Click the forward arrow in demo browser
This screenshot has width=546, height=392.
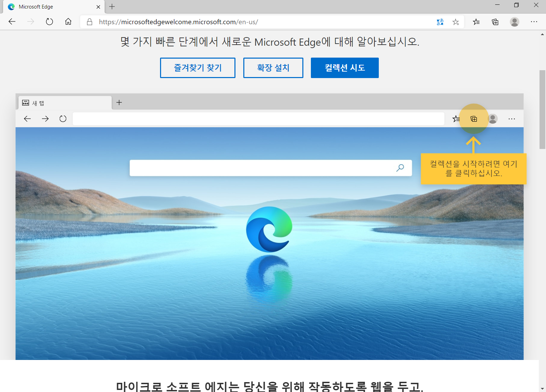(45, 119)
